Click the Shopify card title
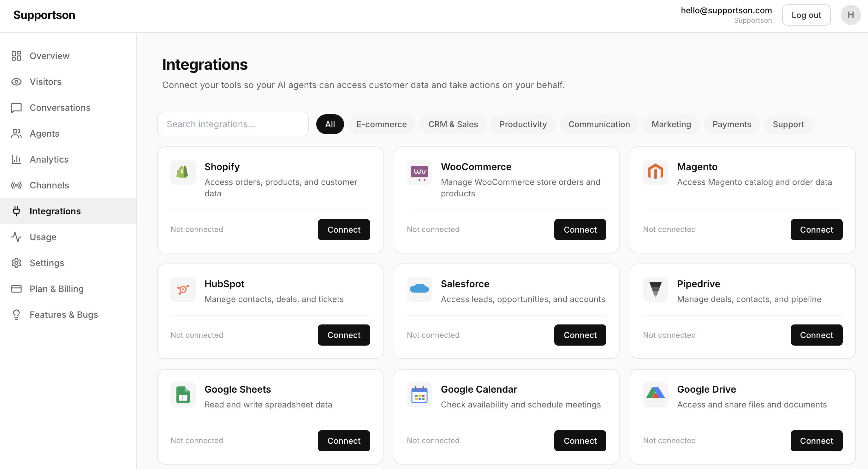Screen dimensions: 868x469 pyautogui.click(x=222, y=167)
